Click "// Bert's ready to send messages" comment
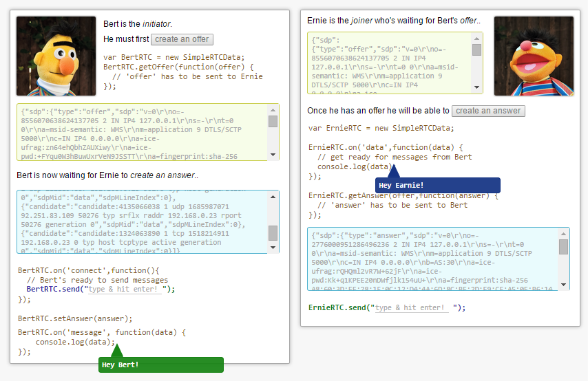The height and width of the screenshot is (381, 588). pyautogui.click(x=97, y=280)
